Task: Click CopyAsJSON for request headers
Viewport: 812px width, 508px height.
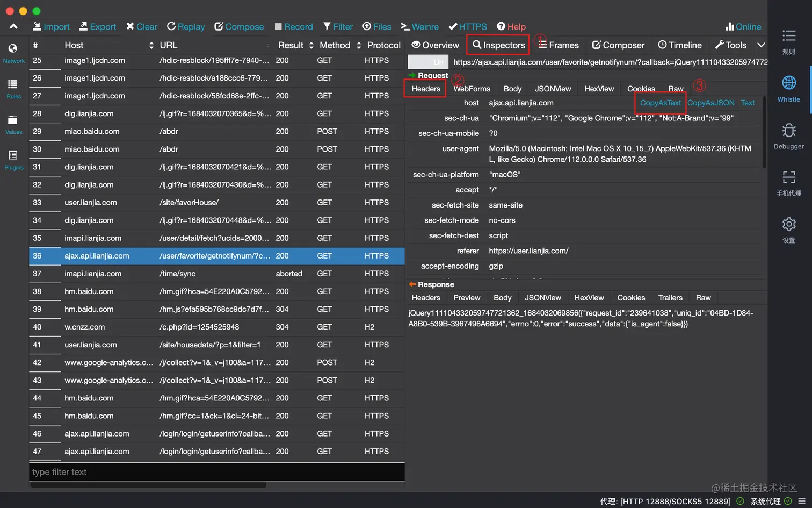Action: coord(711,103)
